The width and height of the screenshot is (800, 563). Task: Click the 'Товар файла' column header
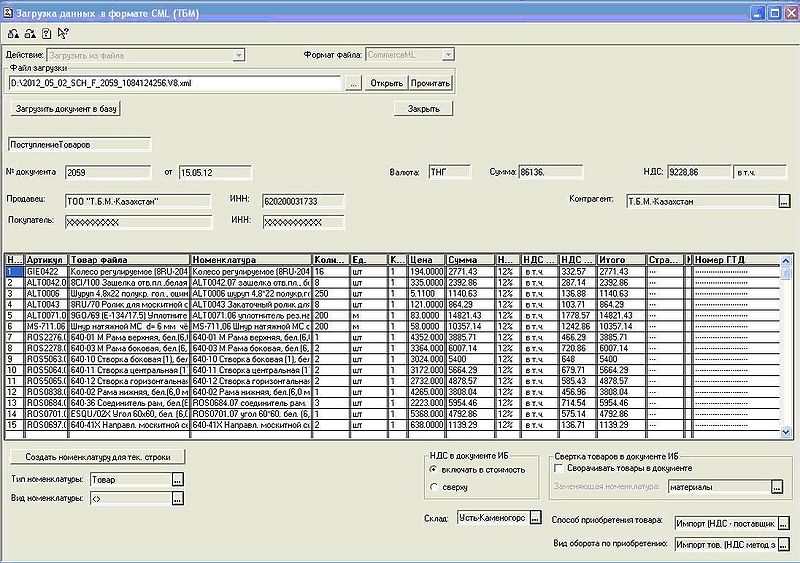pos(128,259)
